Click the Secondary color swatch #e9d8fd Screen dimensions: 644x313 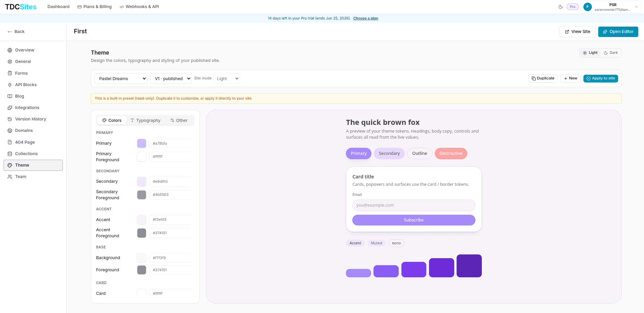tap(142, 181)
